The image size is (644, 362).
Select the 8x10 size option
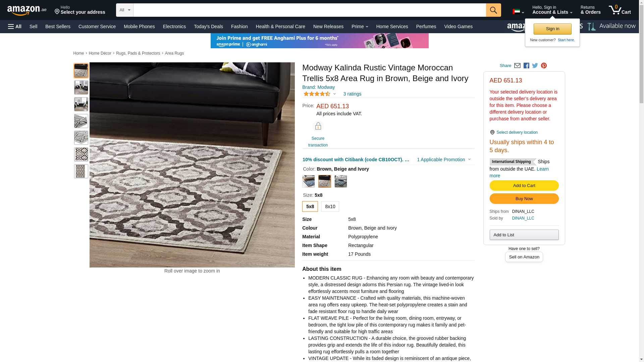coord(330,206)
